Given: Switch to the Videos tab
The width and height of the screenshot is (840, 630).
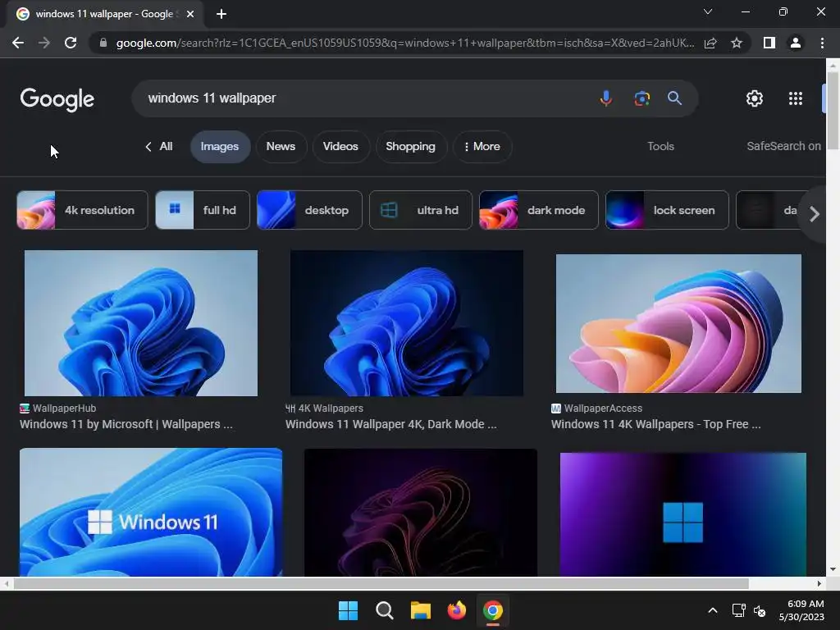Looking at the screenshot, I should [x=340, y=146].
